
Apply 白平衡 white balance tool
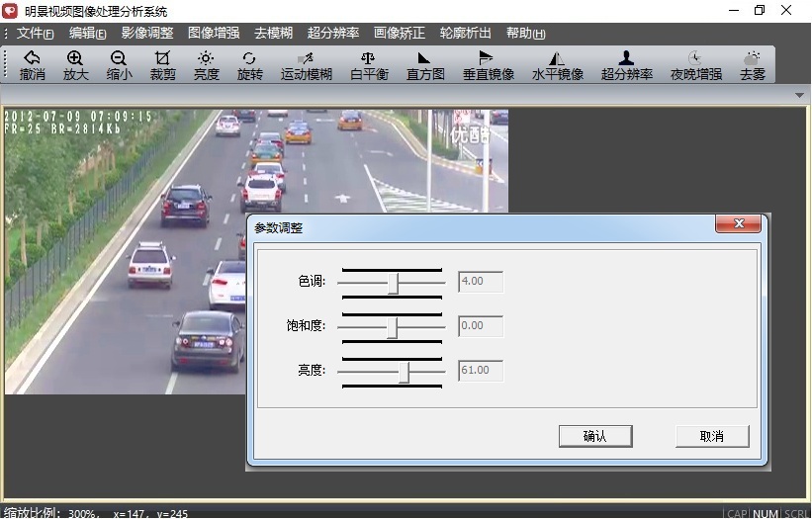[x=368, y=65]
